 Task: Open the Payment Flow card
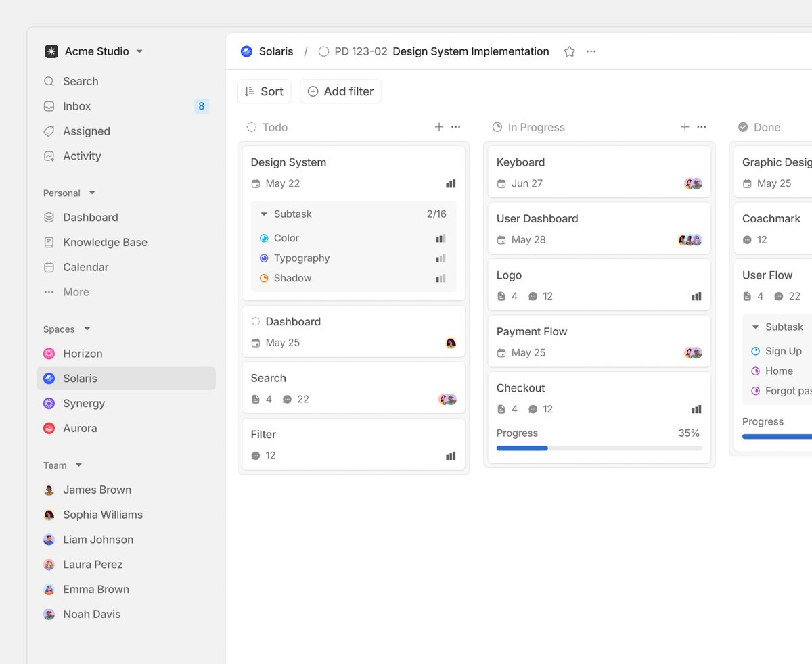tap(600, 341)
